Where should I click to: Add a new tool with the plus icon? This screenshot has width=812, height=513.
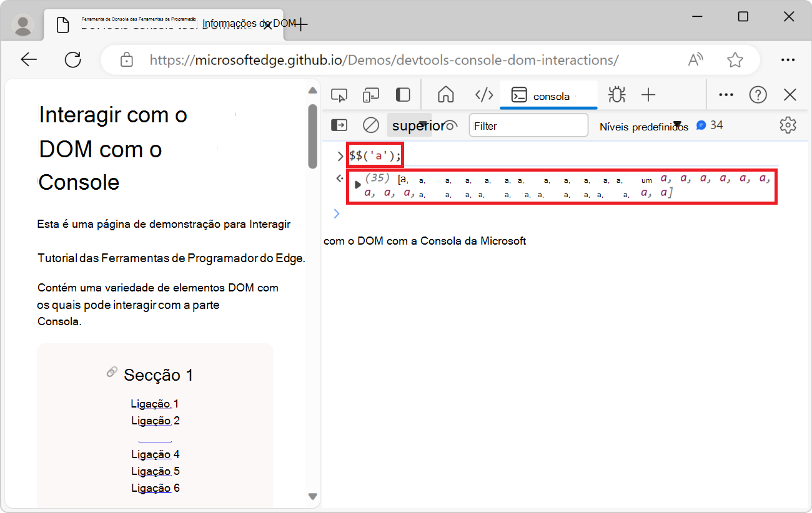tap(648, 94)
